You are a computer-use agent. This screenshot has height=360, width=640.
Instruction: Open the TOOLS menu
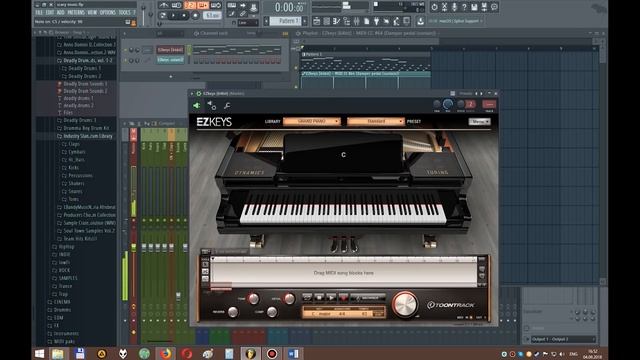pos(124,13)
